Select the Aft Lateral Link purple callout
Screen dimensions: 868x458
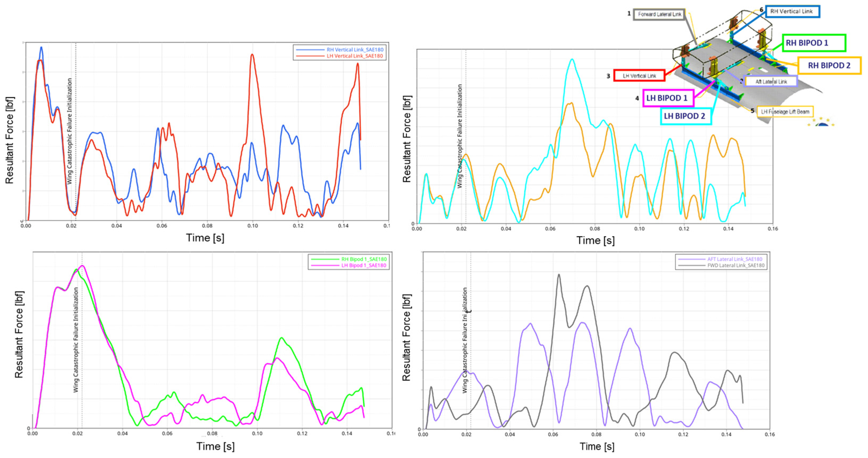pos(771,82)
